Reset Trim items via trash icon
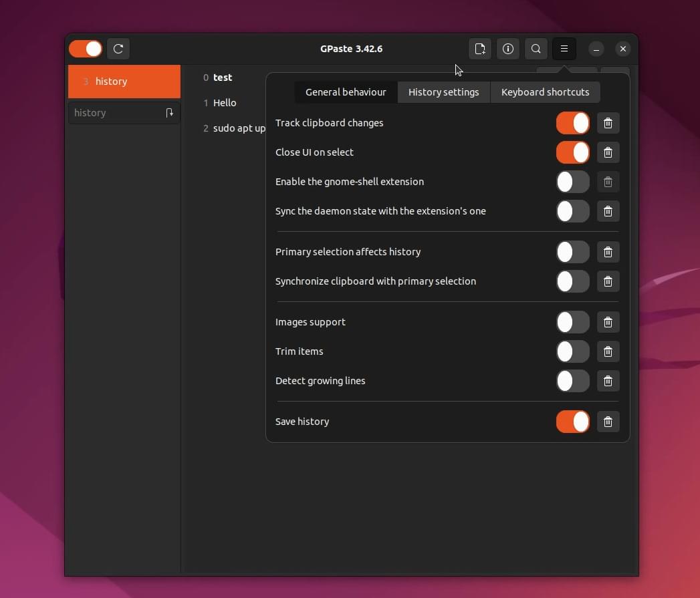The image size is (700, 598). click(608, 351)
